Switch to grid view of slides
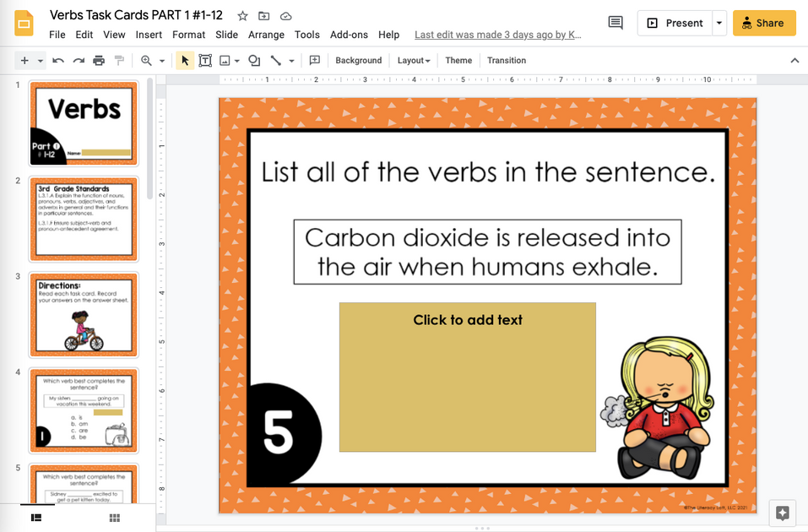Image resolution: width=808 pixels, height=532 pixels. tap(114, 517)
